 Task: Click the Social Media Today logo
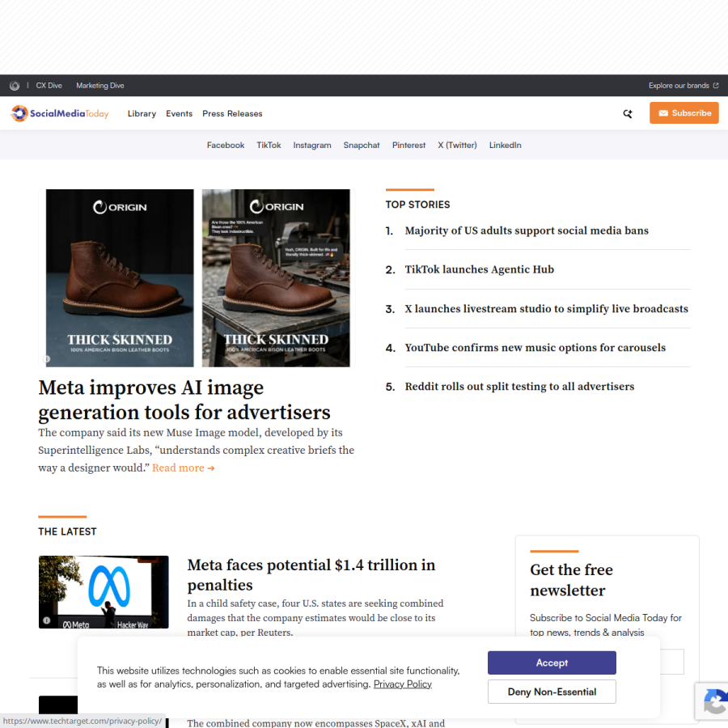60,113
